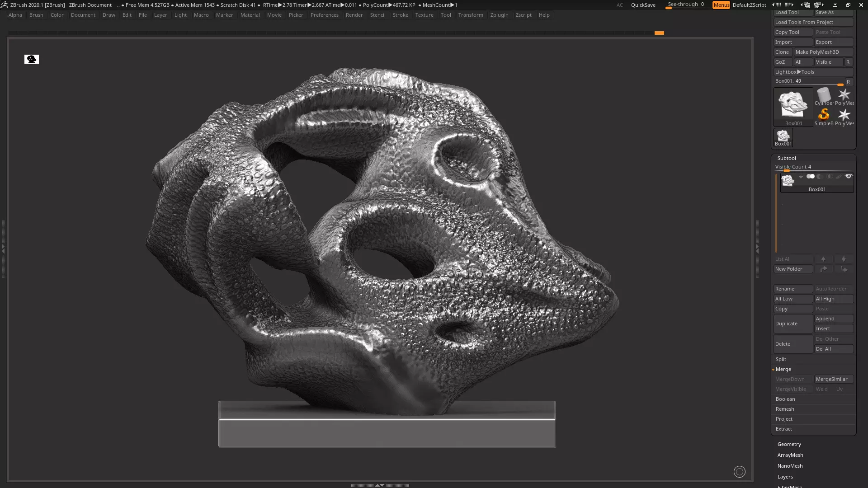Click the next UI color arrow icon
868x488 pixels.
coord(789,5)
